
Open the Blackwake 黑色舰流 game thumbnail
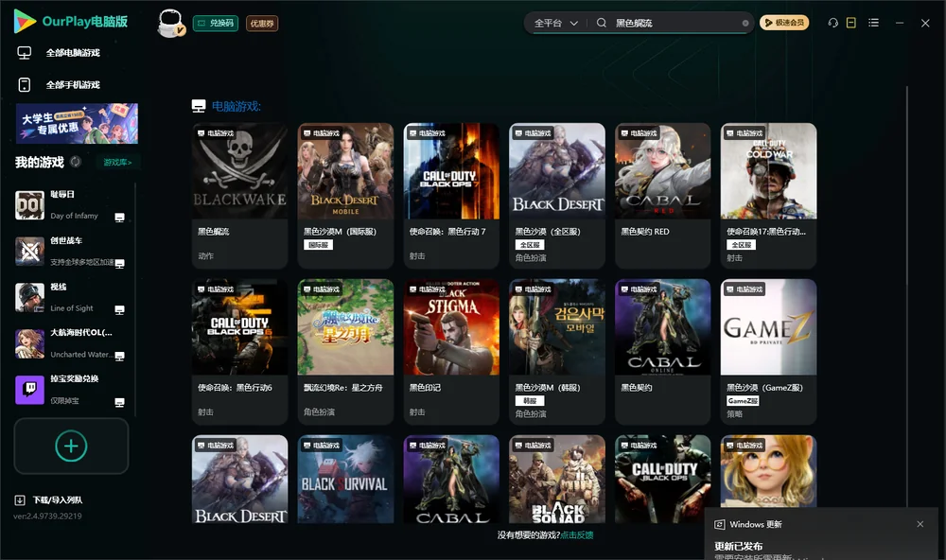(239, 171)
